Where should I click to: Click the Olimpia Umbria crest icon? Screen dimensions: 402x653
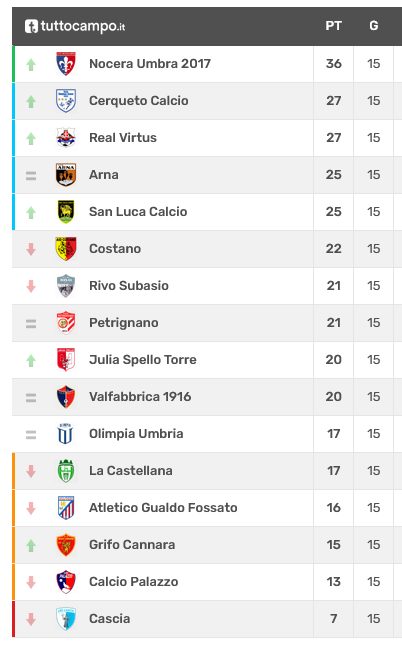coord(66,434)
